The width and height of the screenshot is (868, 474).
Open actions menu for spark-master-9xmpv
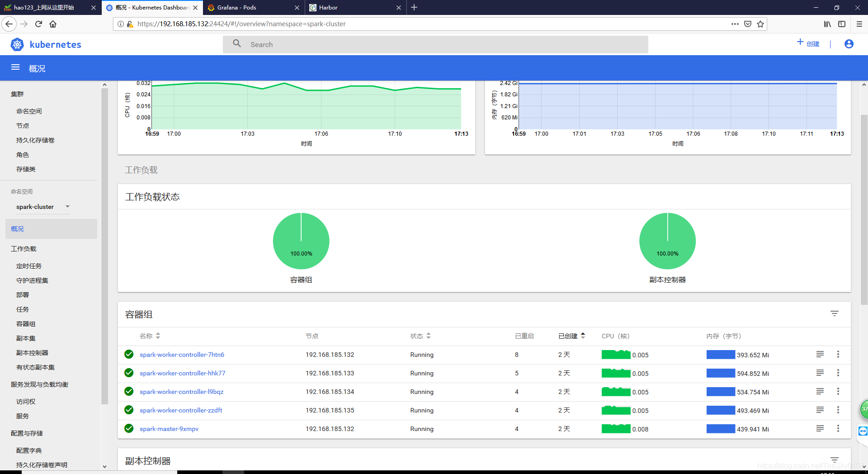click(x=838, y=428)
